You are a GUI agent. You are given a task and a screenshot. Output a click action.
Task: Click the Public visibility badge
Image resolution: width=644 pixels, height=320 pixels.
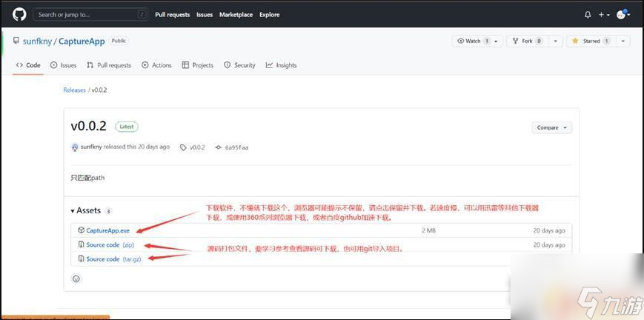tap(119, 41)
